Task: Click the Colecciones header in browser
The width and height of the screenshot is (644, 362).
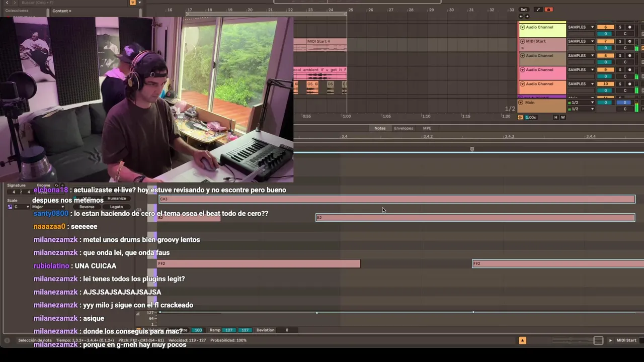Action: [17, 11]
